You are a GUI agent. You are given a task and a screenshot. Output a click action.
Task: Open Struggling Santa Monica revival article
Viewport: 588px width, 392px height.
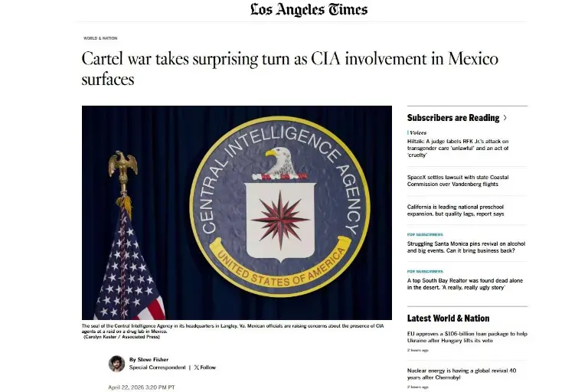466,247
